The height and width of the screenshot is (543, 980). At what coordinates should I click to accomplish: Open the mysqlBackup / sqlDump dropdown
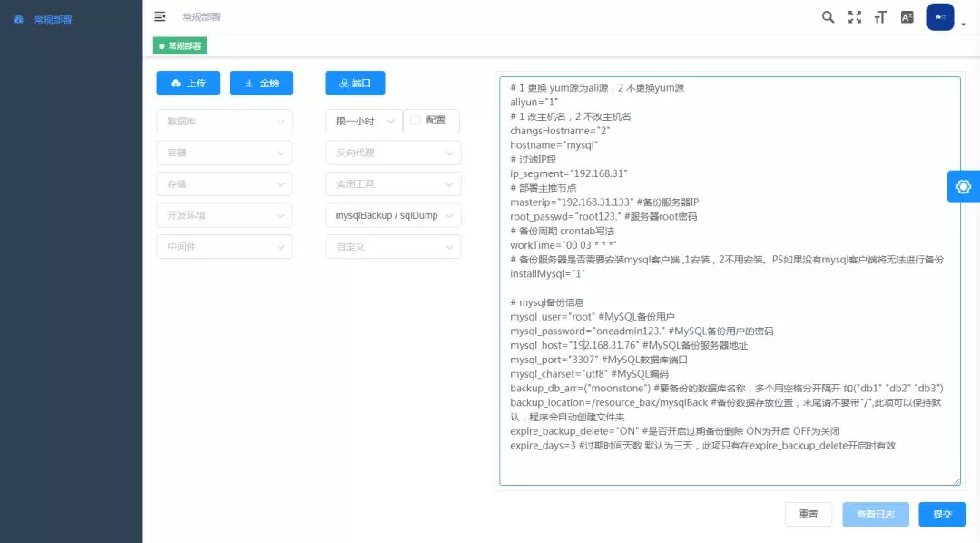coord(393,215)
